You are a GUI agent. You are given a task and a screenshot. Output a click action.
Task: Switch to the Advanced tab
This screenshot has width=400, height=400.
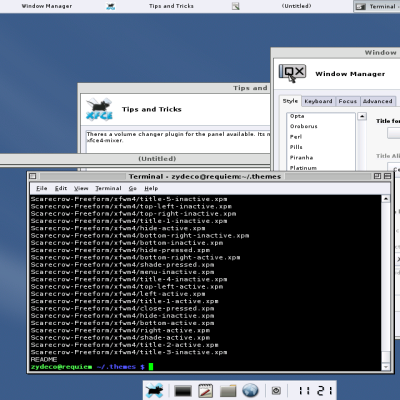pyautogui.click(x=378, y=101)
